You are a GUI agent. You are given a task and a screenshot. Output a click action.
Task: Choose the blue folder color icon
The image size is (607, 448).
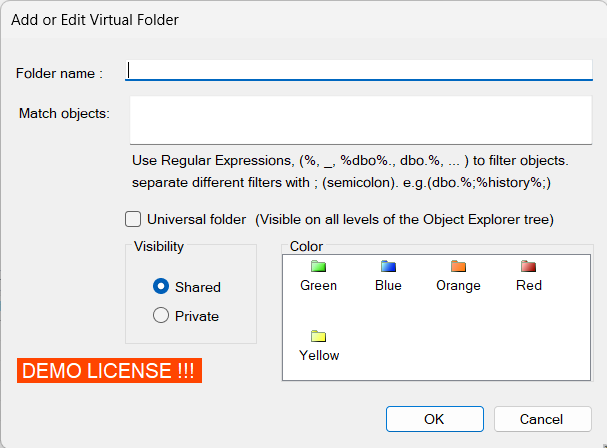pyautogui.click(x=388, y=266)
